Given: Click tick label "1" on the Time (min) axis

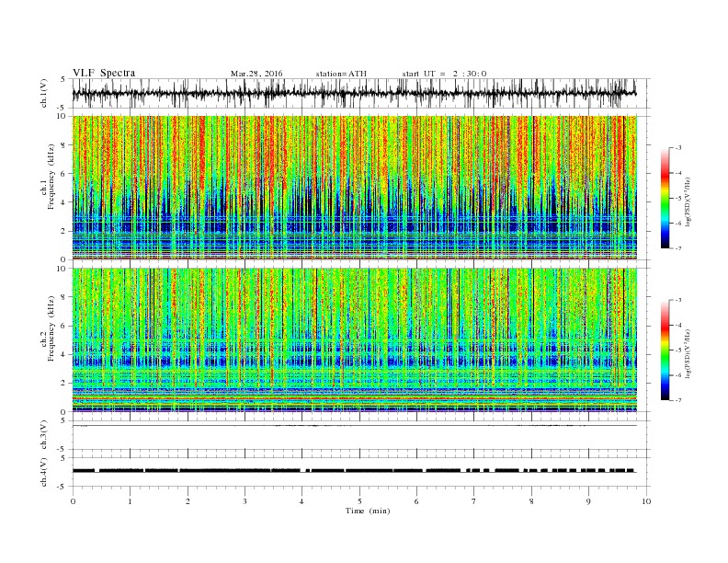Looking at the screenshot, I should tap(131, 501).
